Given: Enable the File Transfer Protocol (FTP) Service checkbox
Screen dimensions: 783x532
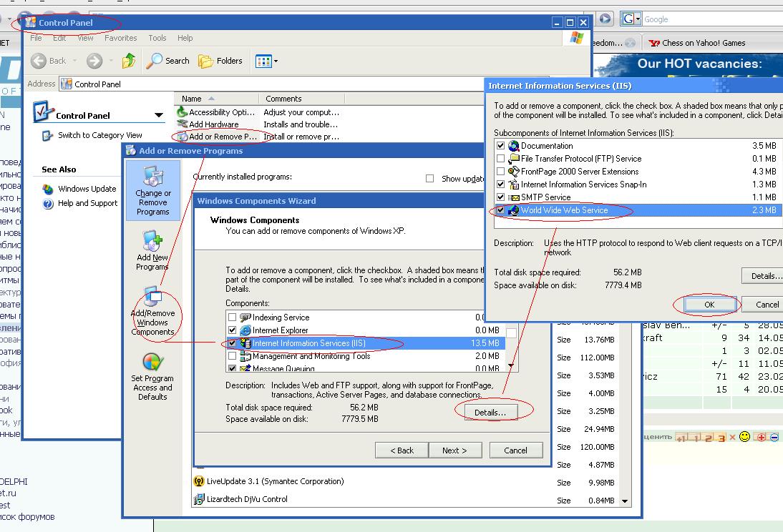Looking at the screenshot, I should [x=501, y=159].
